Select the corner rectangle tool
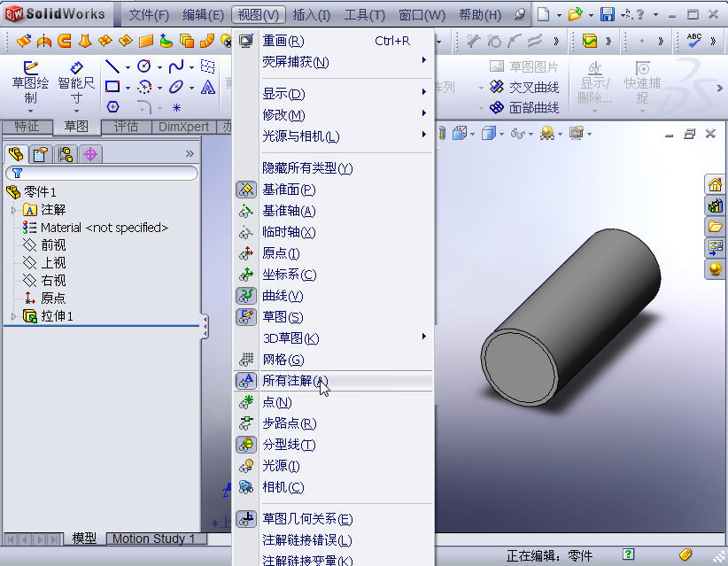This screenshot has width=728, height=566. click(x=112, y=87)
